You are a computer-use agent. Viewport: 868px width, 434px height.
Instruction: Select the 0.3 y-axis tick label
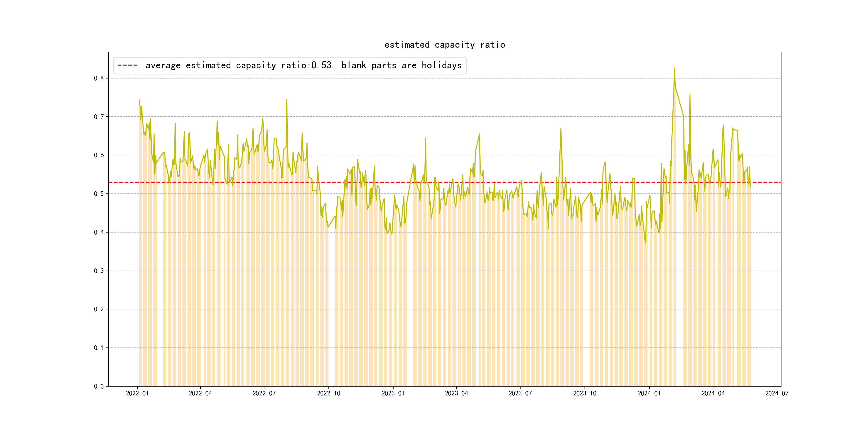click(99, 271)
